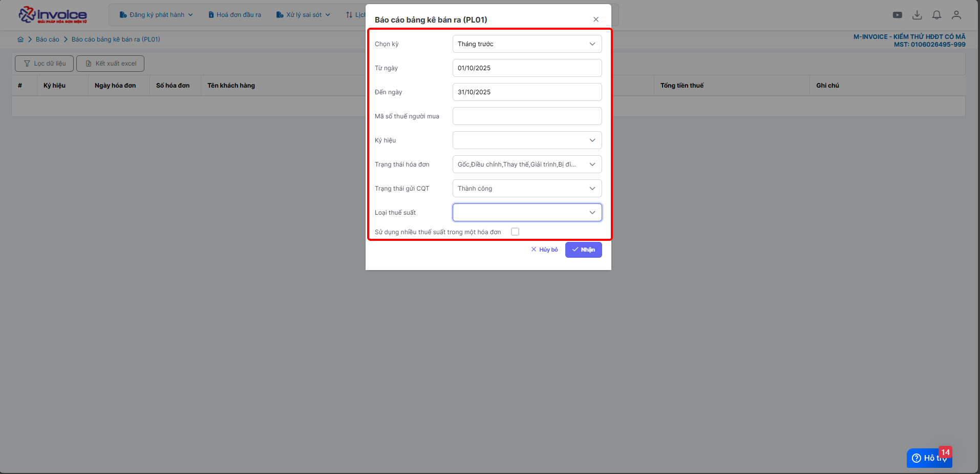
Task: Click the M-Invoice logo
Action: coord(53,15)
